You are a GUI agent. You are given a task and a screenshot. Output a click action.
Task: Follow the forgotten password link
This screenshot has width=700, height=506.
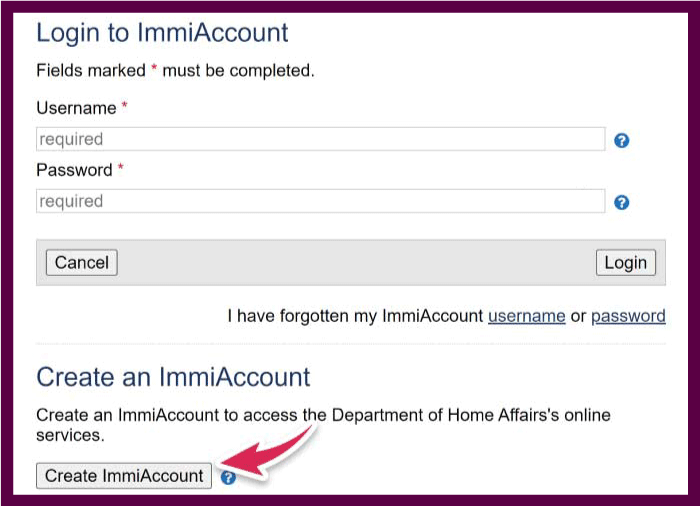[x=628, y=316]
